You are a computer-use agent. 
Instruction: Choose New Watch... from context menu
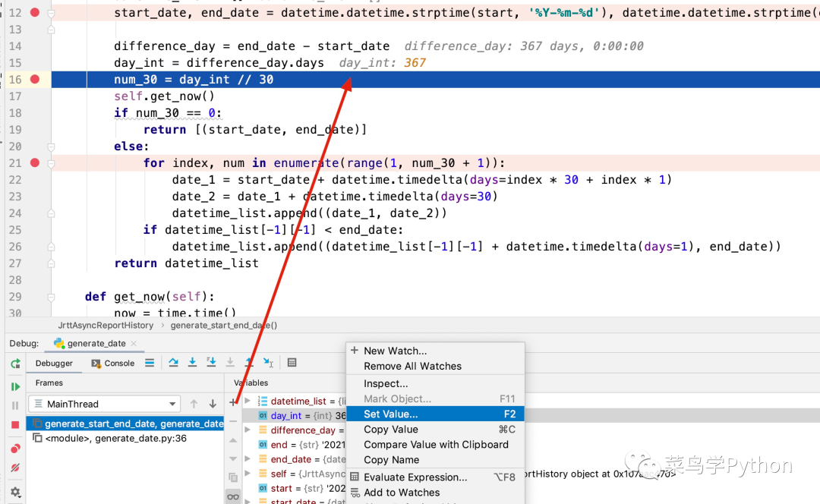click(x=435, y=351)
